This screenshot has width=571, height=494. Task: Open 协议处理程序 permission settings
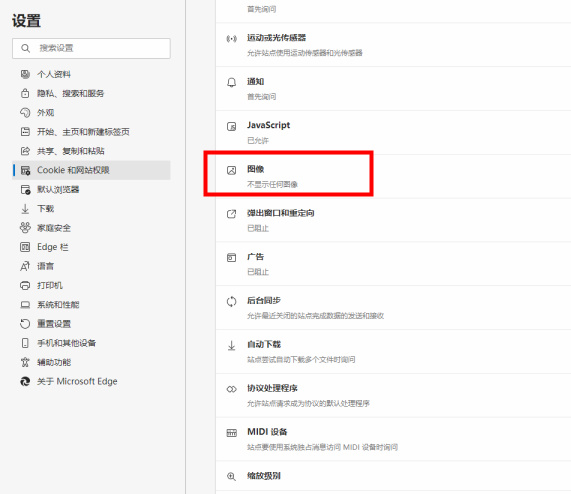393,395
